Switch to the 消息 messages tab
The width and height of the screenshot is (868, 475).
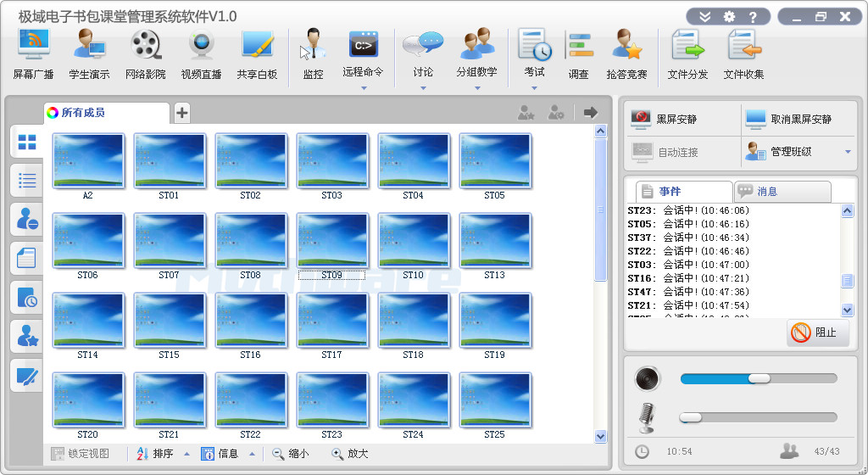click(x=782, y=192)
